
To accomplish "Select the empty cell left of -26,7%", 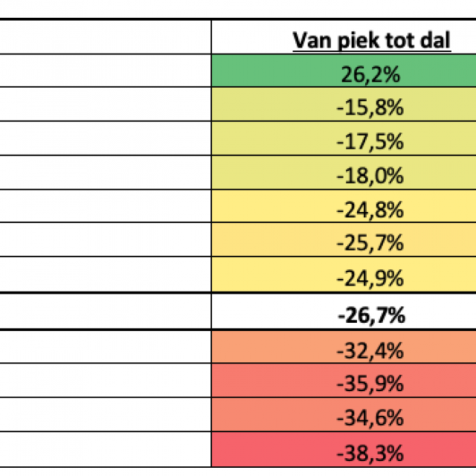I will (x=106, y=315).
